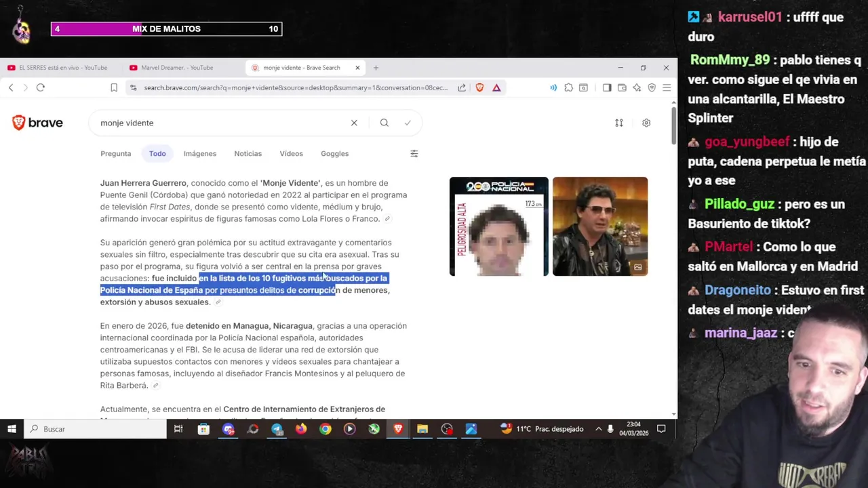Click chat username karrusel01

pos(750,18)
